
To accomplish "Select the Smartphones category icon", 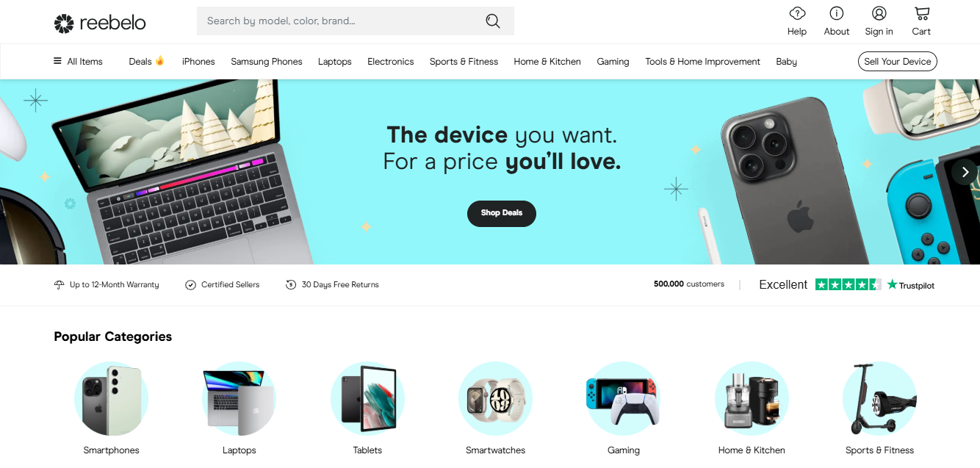I will tap(111, 399).
